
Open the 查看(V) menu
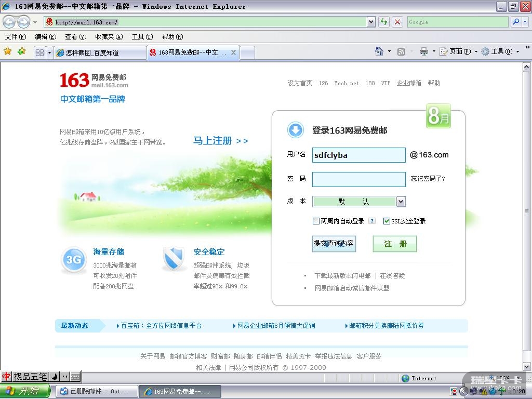click(76, 37)
